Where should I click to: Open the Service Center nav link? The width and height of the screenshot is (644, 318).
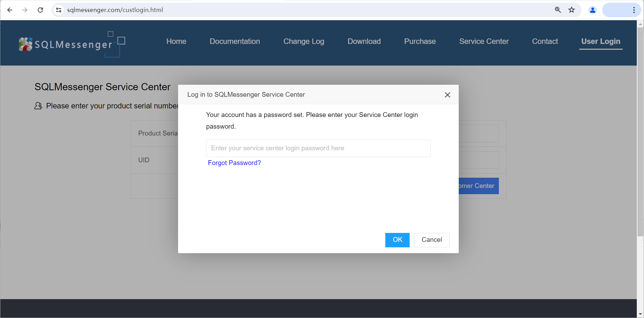(484, 42)
